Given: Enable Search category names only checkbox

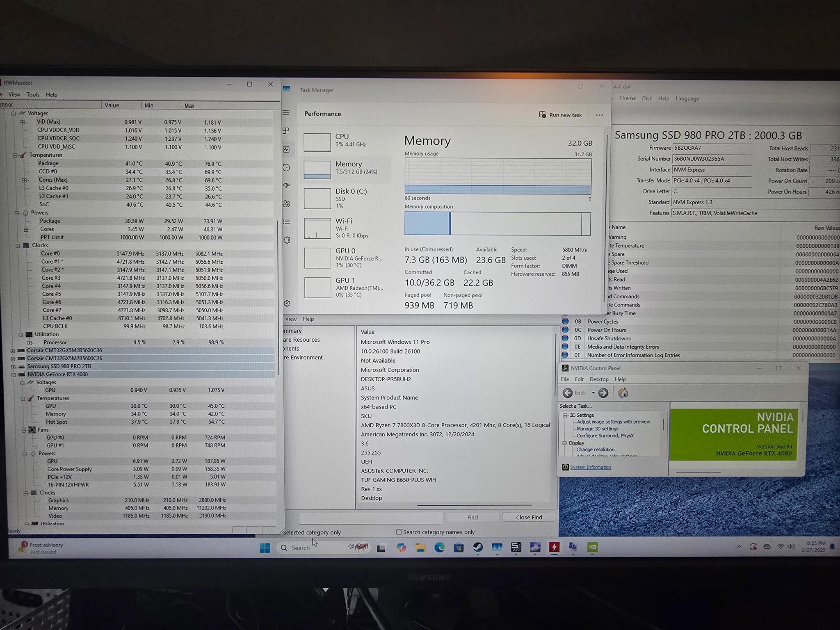Looking at the screenshot, I should pyautogui.click(x=399, y=532).
